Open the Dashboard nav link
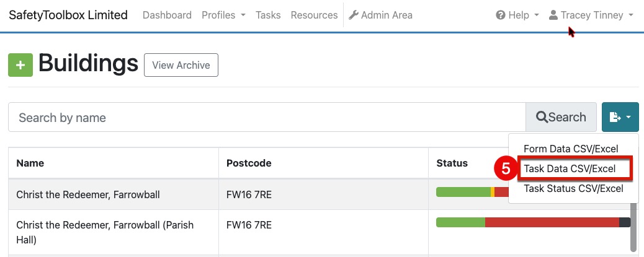This screenshot has width=644, height=257. pos(167,15)
